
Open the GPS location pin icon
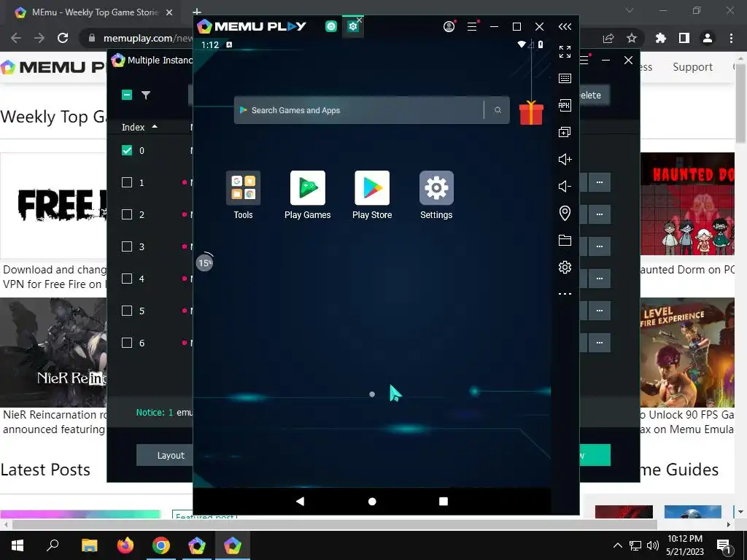pyautogui.click(x=565, y=213)
